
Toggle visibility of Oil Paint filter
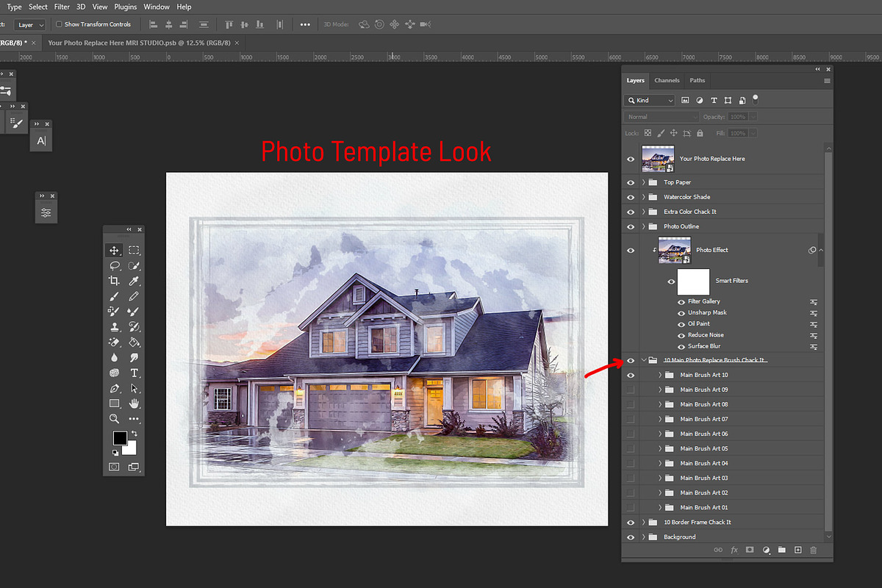point(681,324)
